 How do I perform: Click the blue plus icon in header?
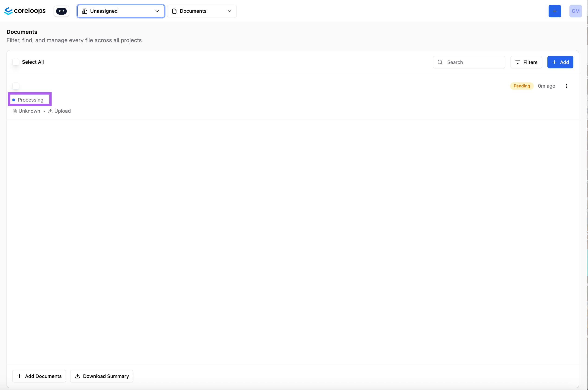tap(554, 11)
